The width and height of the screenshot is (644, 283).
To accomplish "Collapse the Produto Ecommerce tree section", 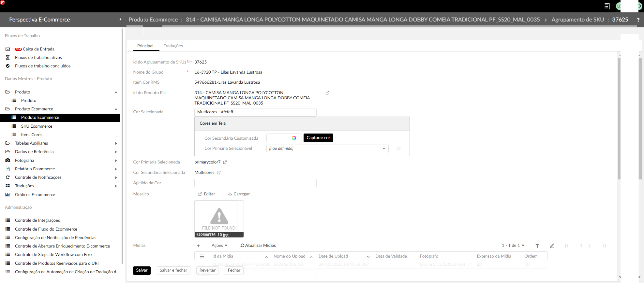I will pyautogui.click(x=116, y=109).
